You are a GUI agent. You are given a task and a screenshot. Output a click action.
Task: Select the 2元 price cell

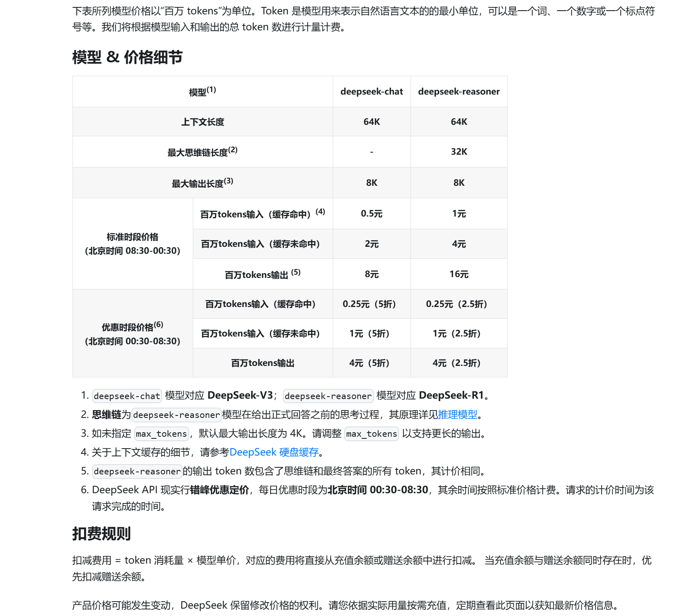pos(372,244)
